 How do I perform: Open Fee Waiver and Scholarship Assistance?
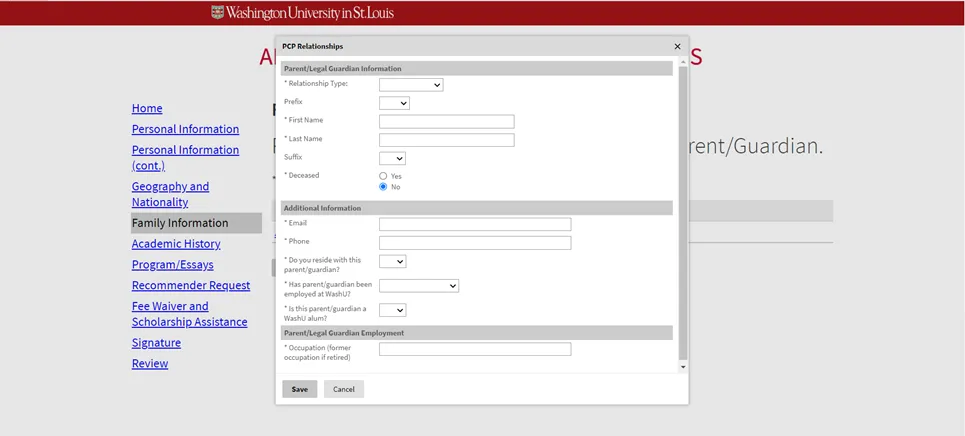[x=188, y=314]
